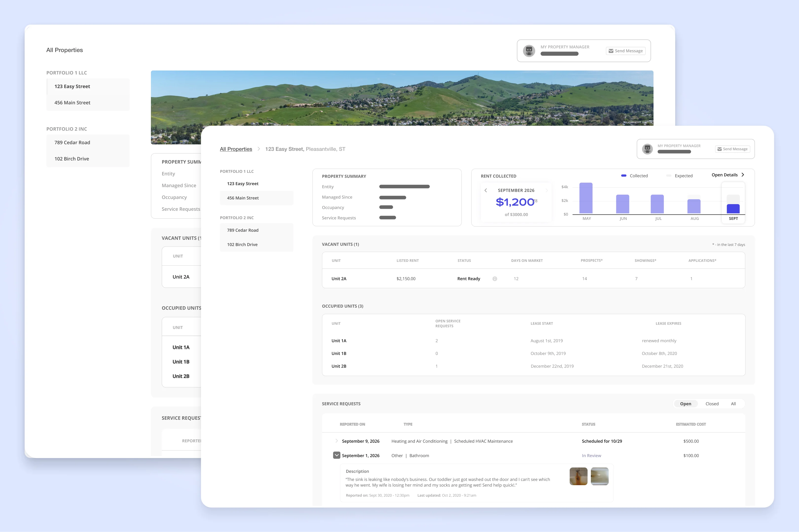Viewport: 799px width, 532px height.
Task: Click the Scheduled for 10/29 status
Action: [x=602, y=441]
